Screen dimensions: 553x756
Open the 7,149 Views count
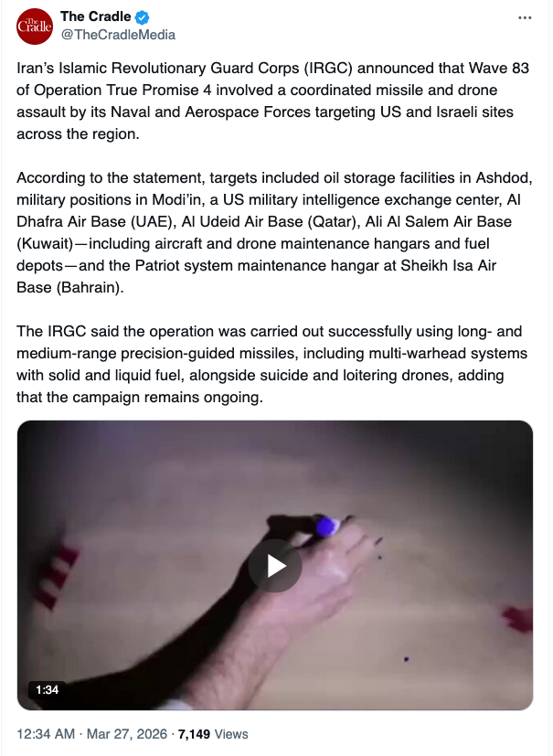coord(213,734)
